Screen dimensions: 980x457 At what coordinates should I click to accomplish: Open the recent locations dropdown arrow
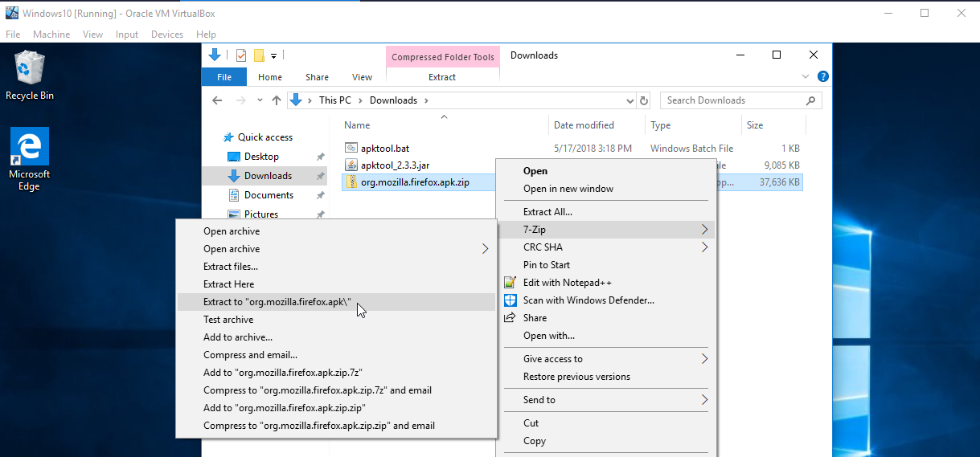click(259, 100)
